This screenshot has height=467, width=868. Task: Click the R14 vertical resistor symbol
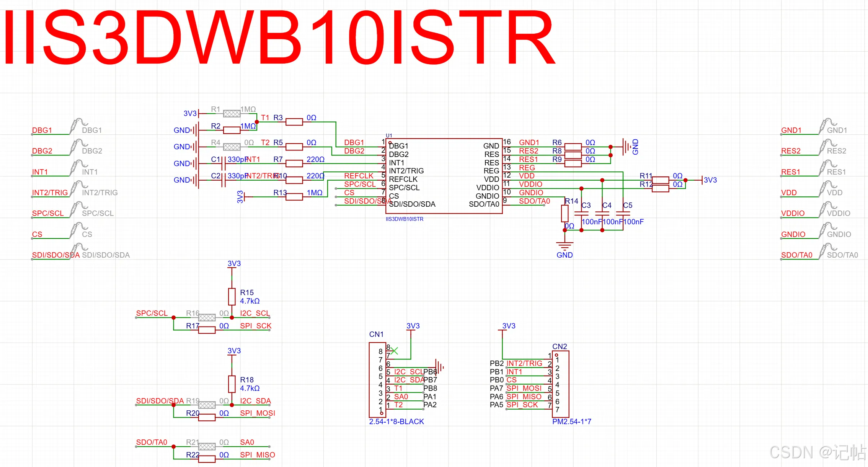[565, 213]
